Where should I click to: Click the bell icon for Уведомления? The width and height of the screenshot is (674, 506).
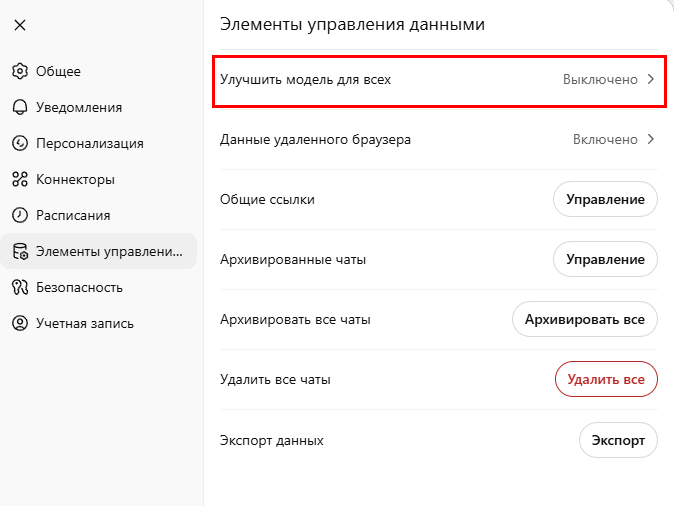19,107
